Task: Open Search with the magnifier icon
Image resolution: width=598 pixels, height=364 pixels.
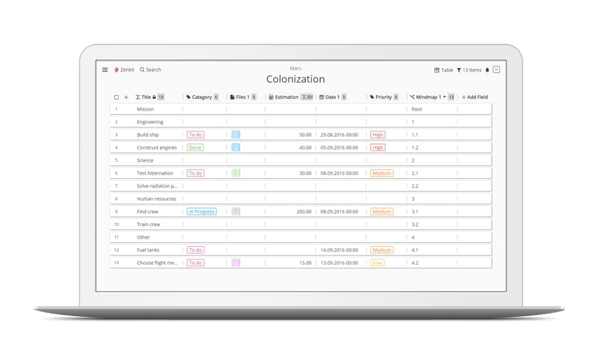Action: [142, 69]
